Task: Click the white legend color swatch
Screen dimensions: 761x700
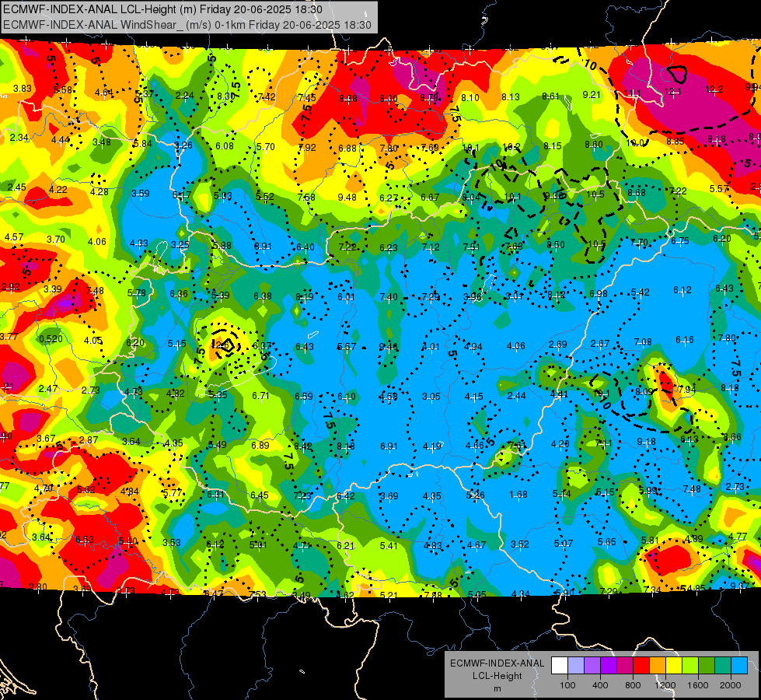Action: click(560, 666)
